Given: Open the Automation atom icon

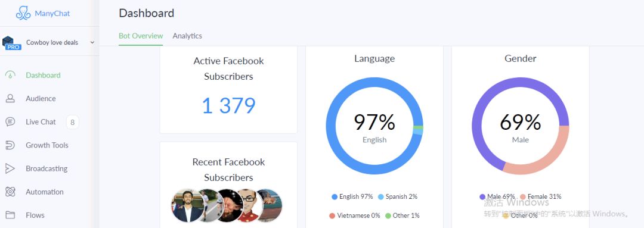Looking at the screenshot, I should click(10, 192).
